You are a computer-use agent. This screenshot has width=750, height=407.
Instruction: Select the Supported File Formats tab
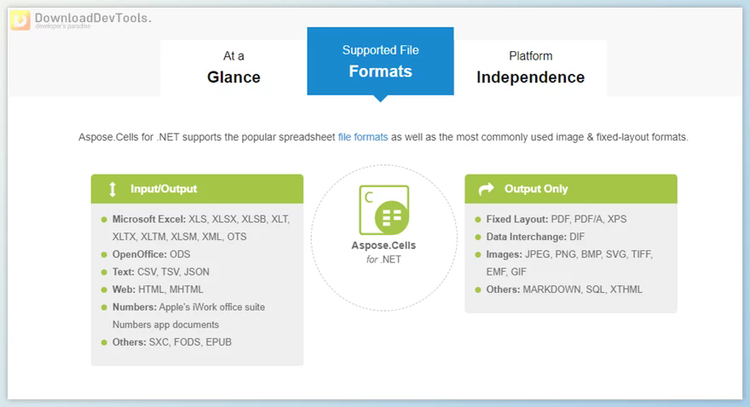coord(380,61)
